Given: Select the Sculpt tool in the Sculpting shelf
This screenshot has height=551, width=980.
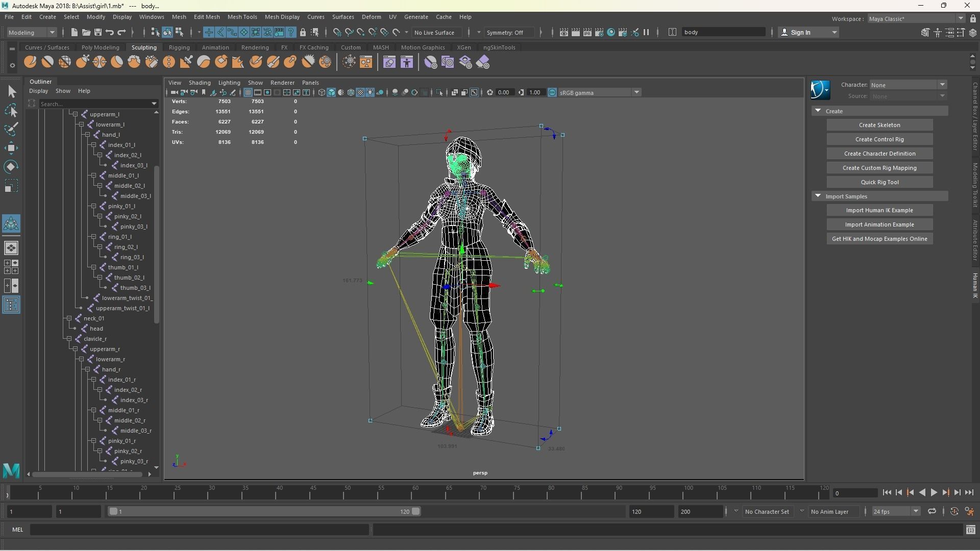Looking at the screenshot, I should point(30,62).
